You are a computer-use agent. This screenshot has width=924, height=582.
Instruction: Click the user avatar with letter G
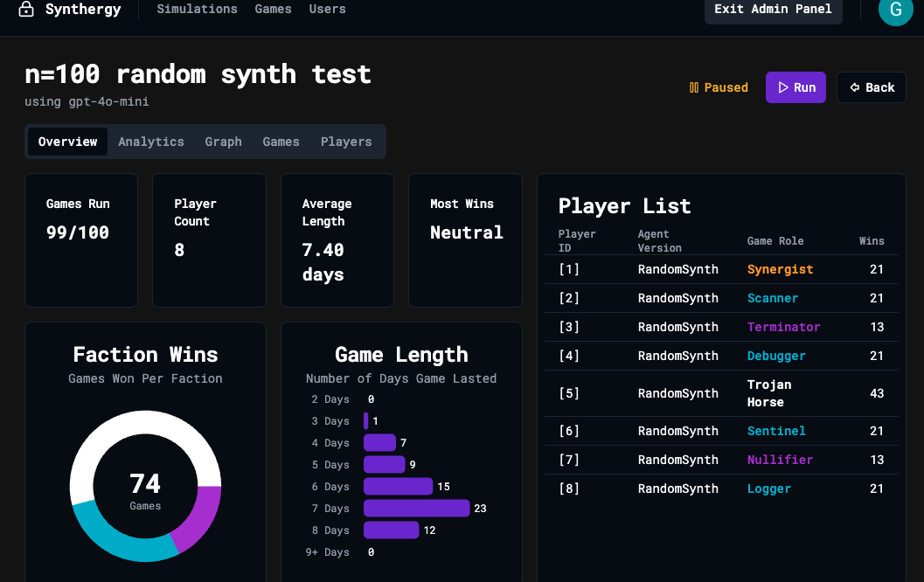tap(894, 10)
